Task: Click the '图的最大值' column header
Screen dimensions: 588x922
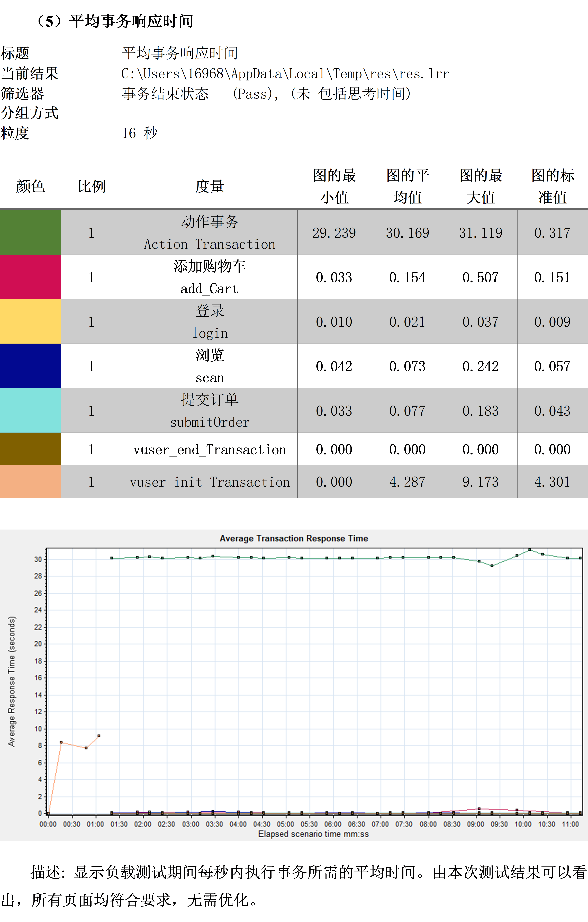Action: coord(481,186)
